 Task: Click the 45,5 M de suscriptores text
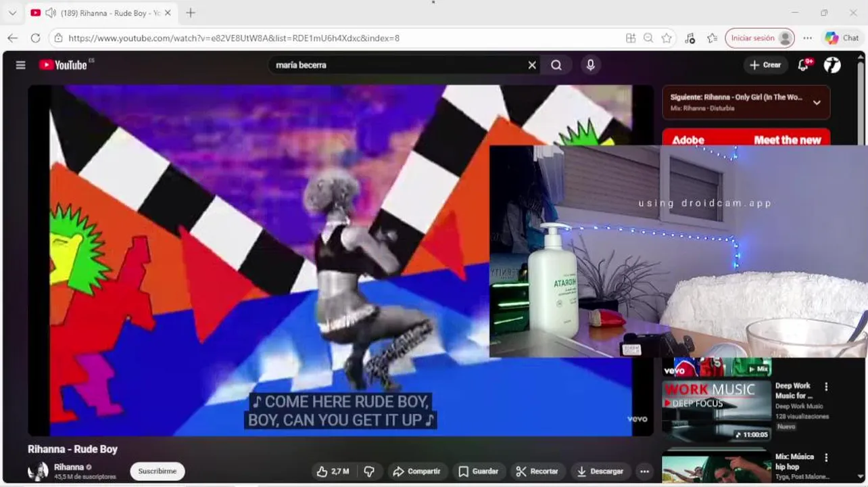click(85, 477)
